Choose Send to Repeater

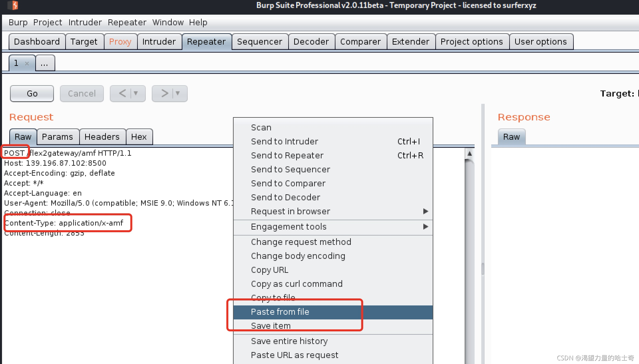click(333, 155)
